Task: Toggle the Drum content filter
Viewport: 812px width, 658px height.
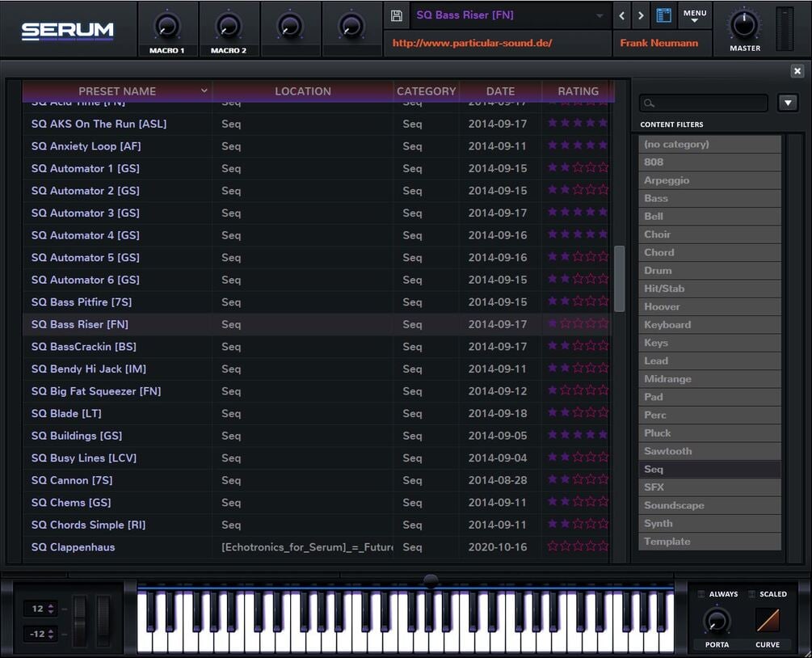Action: point(709,271)
